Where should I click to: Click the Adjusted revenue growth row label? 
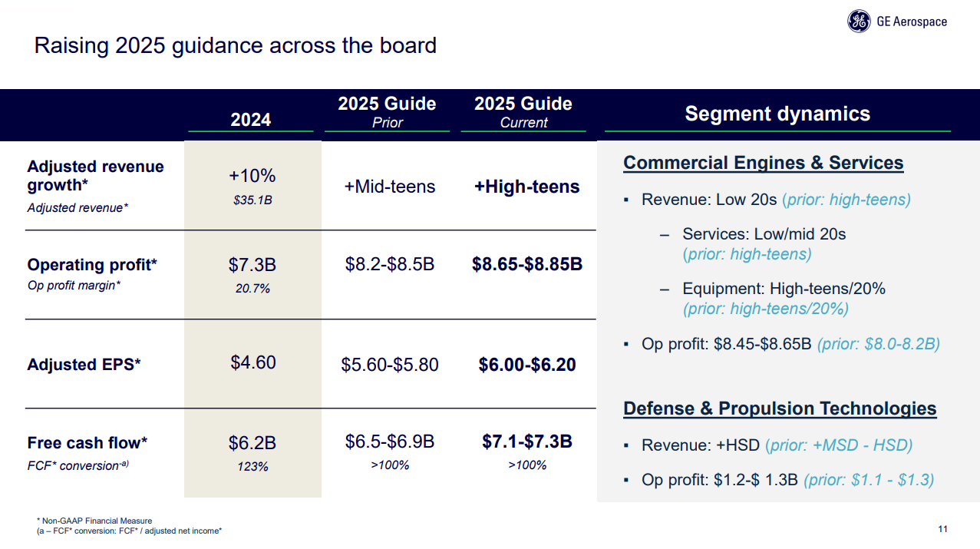click(95, 176)
